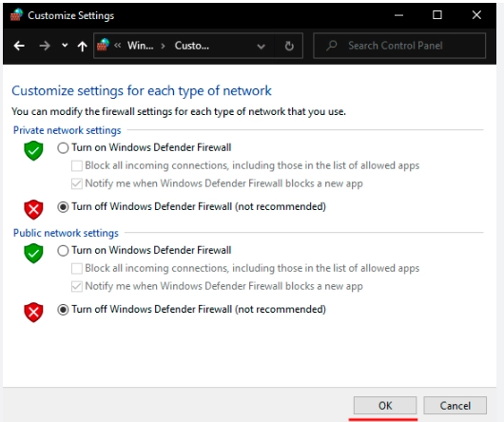Click the Forward navigation arrow
504x422 pixels.
[x=45, y=46]
